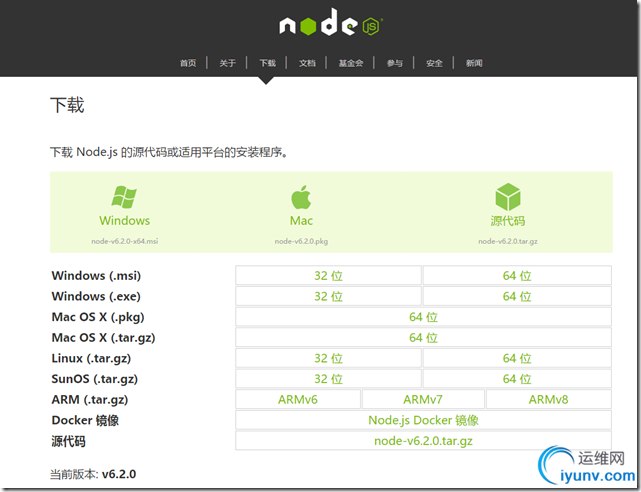Screen dimensions: 641x492
Task: Open the 关于 about nav item
Action: (x=227, y=63)
